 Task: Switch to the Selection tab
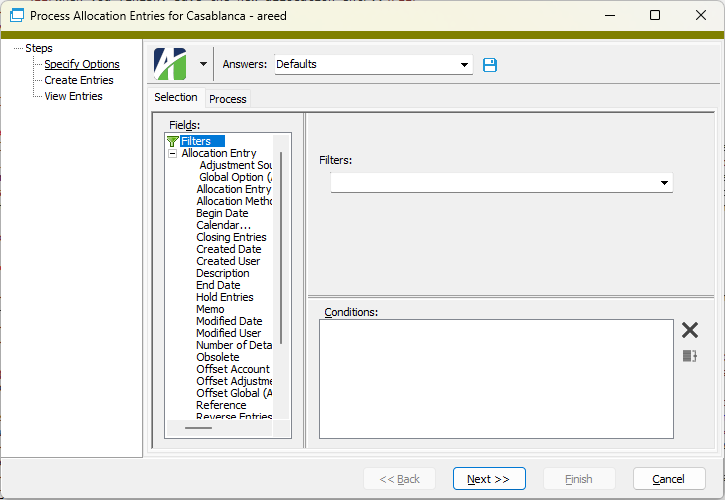pos(176,98)
